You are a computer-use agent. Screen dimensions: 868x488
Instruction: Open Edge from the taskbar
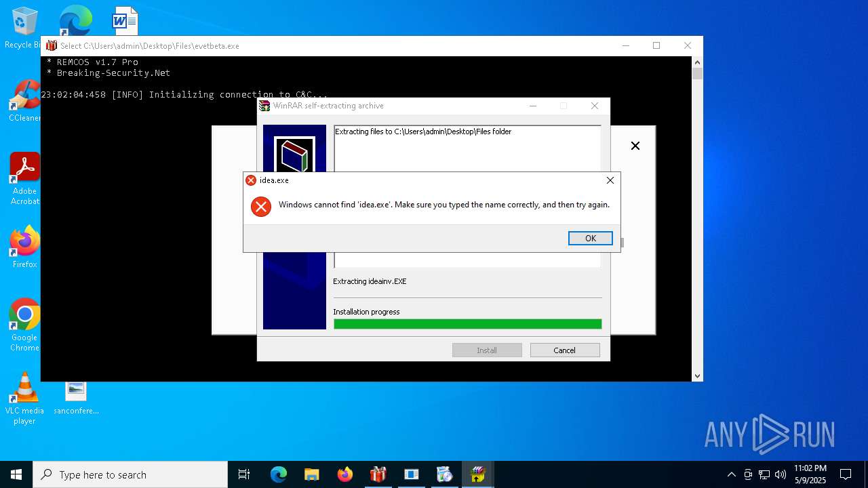coord(279,474)
